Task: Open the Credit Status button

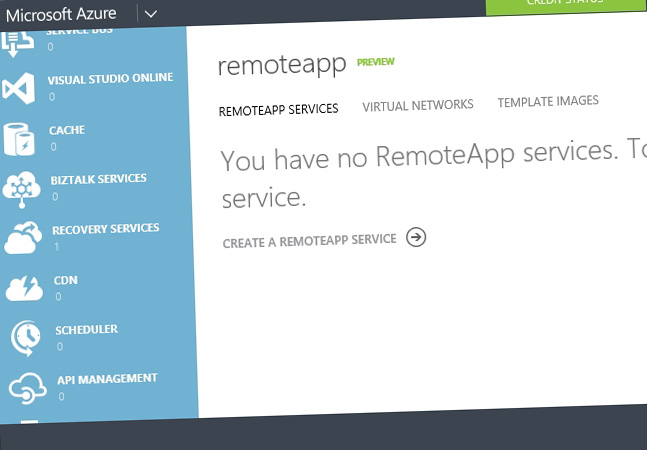Action: click(566, 7)
